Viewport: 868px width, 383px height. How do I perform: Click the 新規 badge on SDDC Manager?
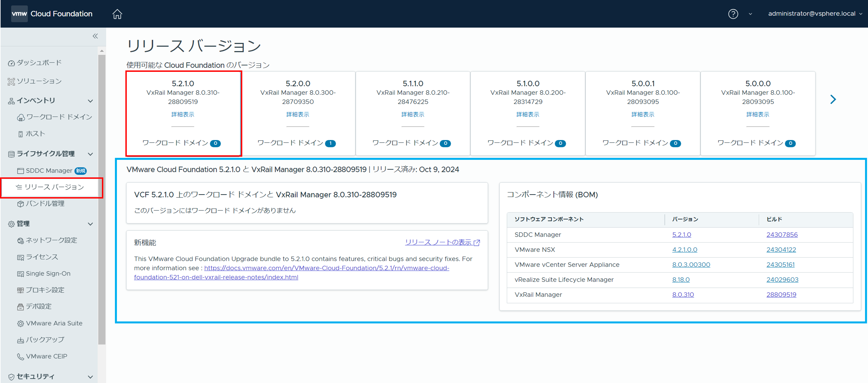tap(81, 171)
